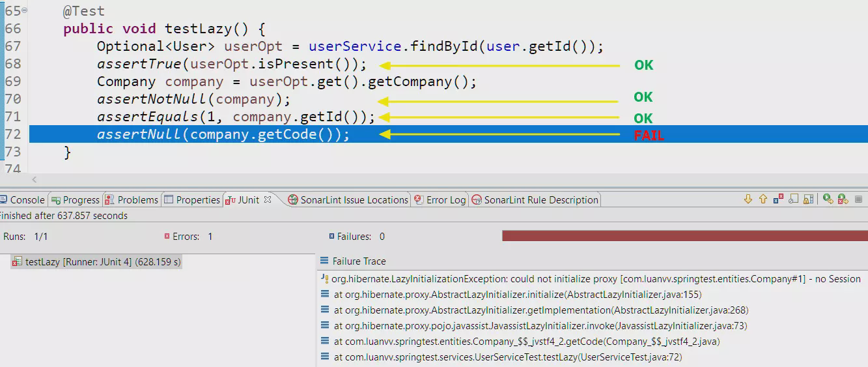The height and width of the screenshot is (367, 868).
Task: Open SonarLint Issue Locations tab
Action: [349, 200]
